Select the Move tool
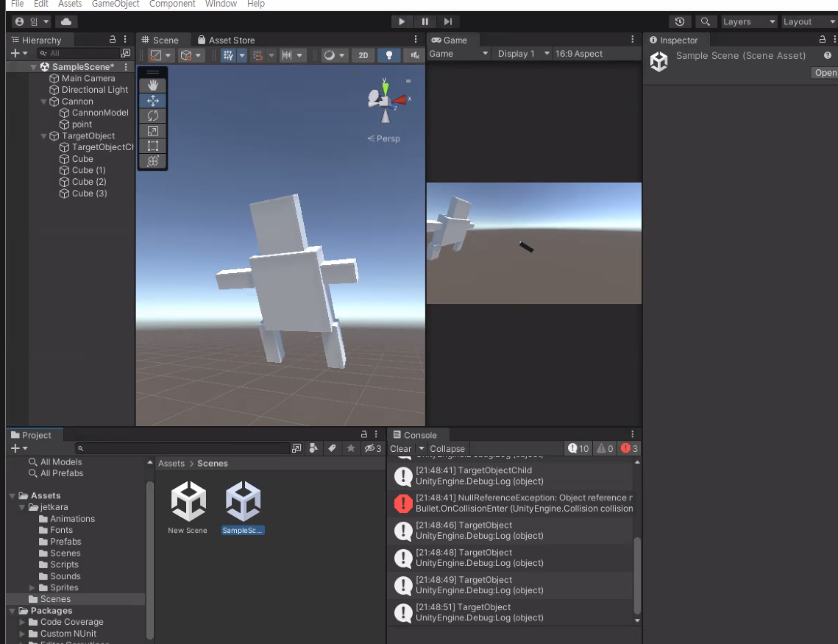Screen dimensions: 838x644 (x=153, y=101)
